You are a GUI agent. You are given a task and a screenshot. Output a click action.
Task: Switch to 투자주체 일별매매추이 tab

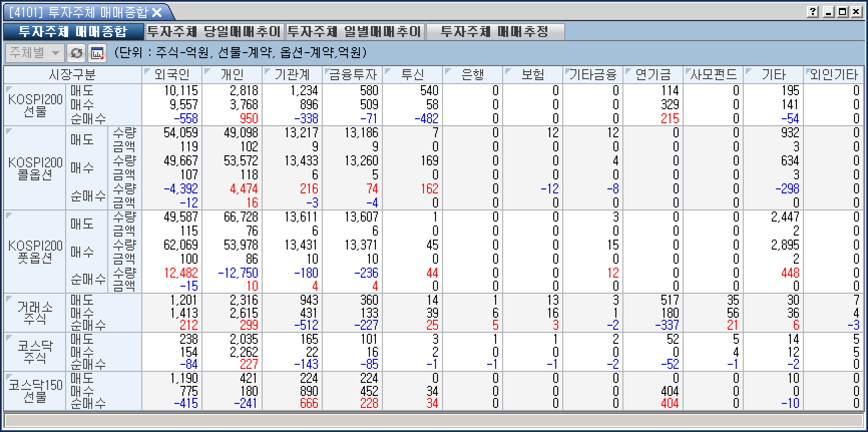(x=355, y=32)
